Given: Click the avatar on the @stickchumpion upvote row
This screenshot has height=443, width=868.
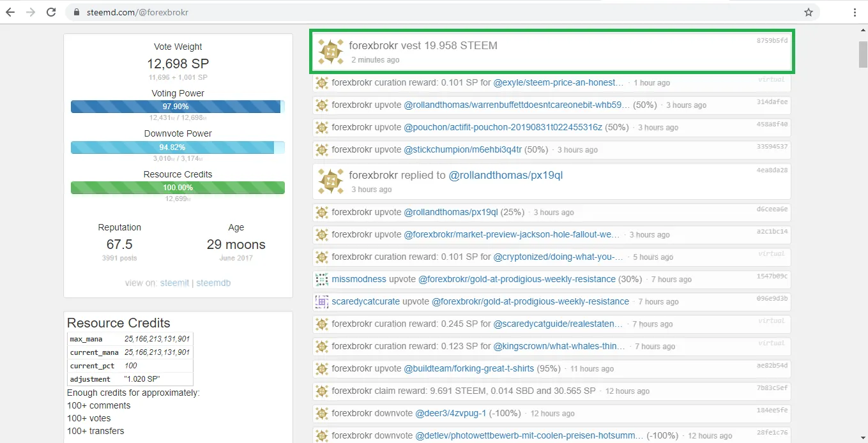Looking at the screenshot, I should tap(322, 150).
